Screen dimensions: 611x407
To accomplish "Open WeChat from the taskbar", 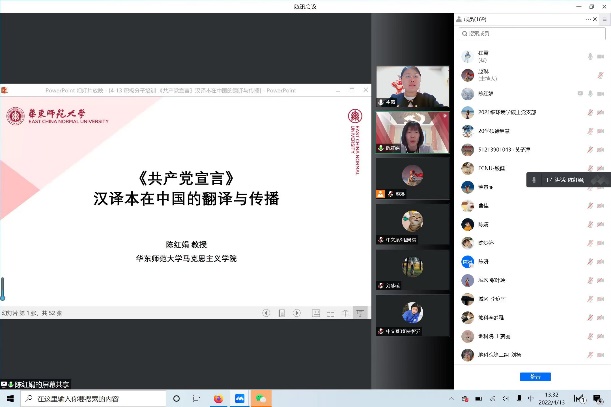I will coord(261,398).
